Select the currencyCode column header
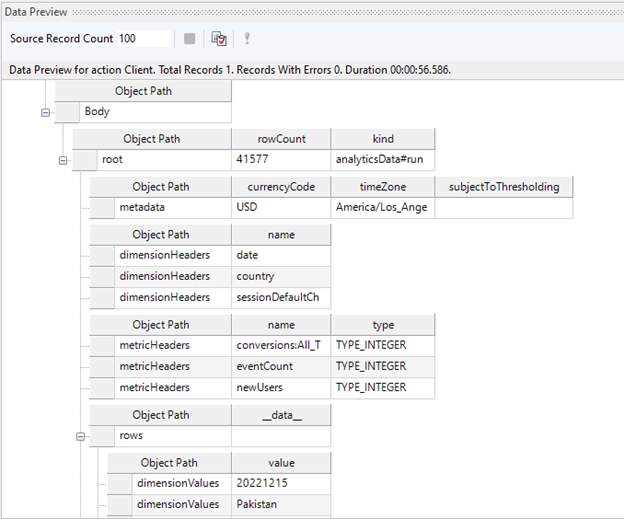624x519 pixels. [x=282, y=187]
